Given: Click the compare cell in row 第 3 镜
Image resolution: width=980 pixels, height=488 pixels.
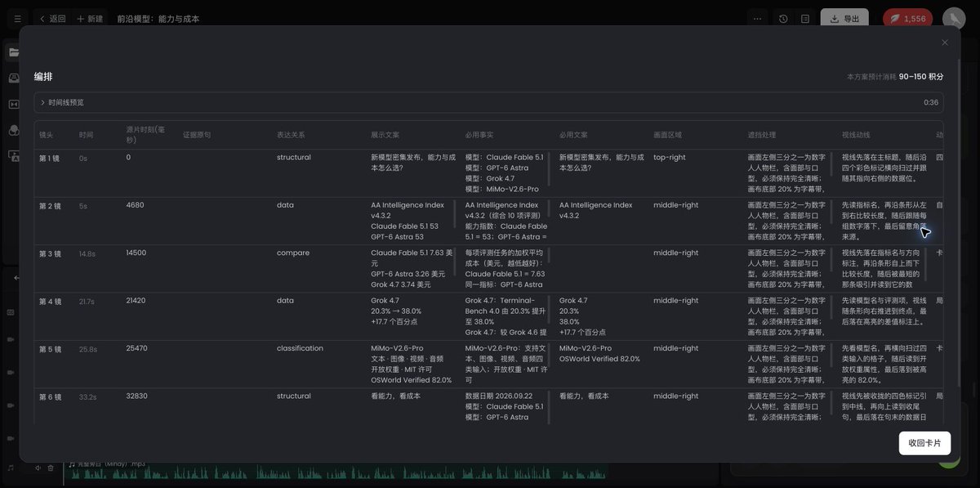Looking at the screenshot, I should [x=293, y=253].
